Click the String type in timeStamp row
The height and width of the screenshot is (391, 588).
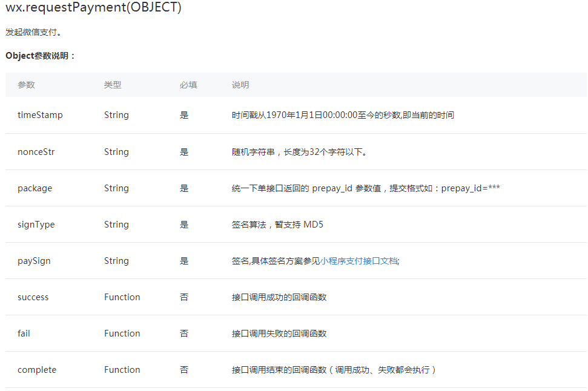(x=116, y=115)
